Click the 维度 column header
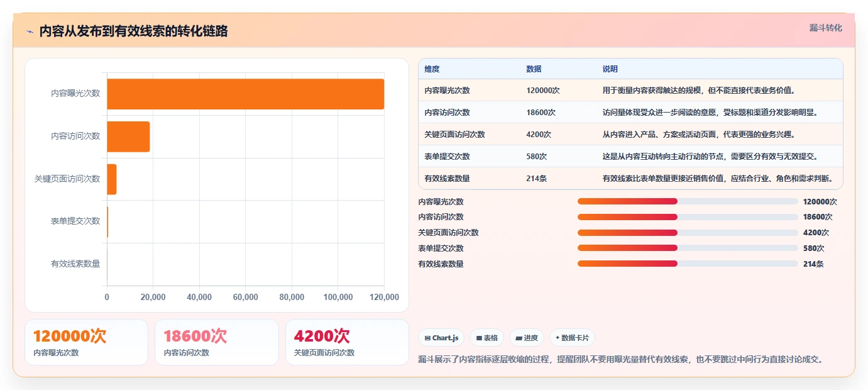Viewport: 868px width, 390px height. pos(432,69)
